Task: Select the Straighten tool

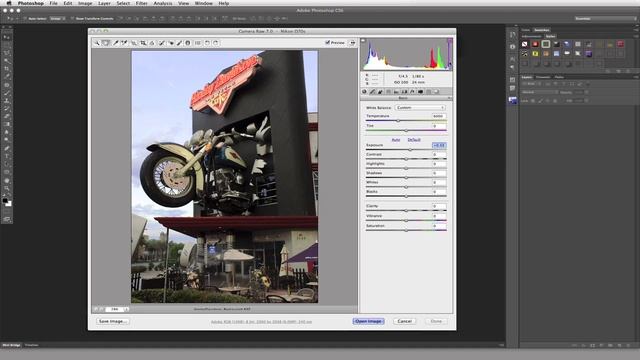Action: click(x=152, y=43)
